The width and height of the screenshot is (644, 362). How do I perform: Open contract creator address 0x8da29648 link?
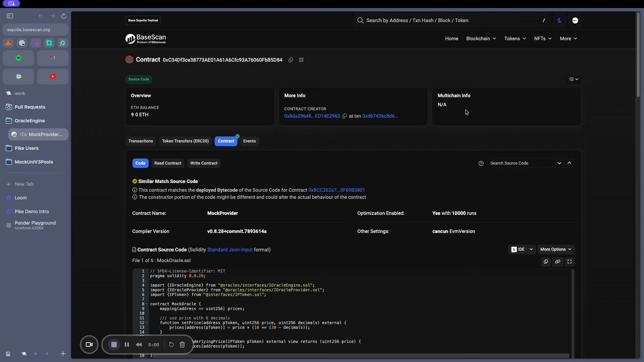(x=312, y=116)
